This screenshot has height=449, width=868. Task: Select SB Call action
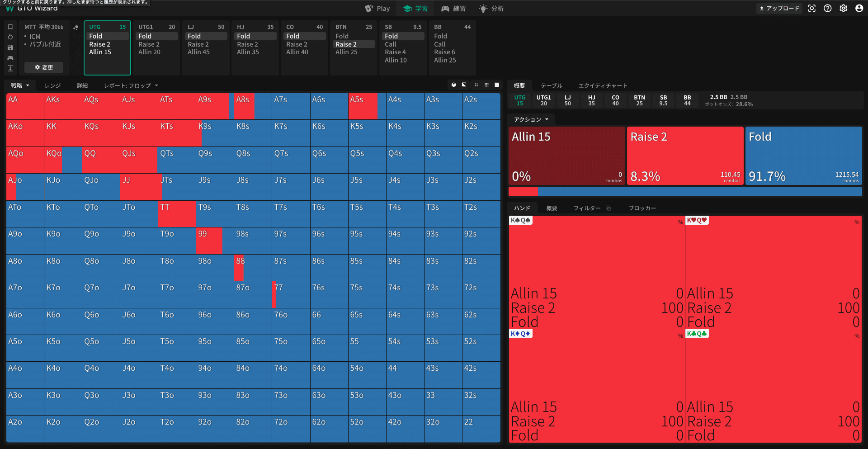(403, 44)
